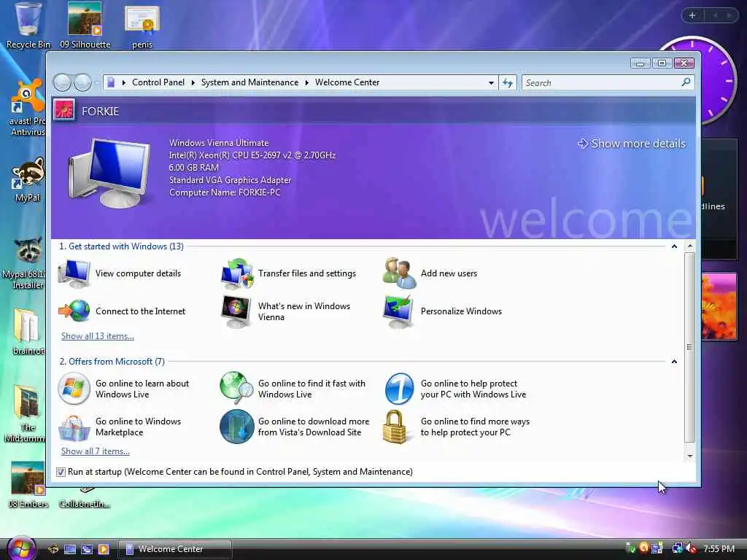Screen dimensions: 747x560
Task: Click the 1. Get started with Windows (13) heading
Action: [122, 246]
